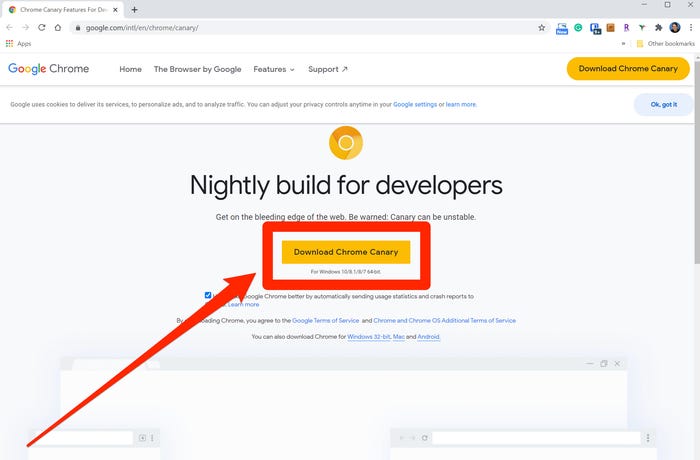This screenshot has width=700, height=460.
Task: Open The Browser by Google page
Action: click(x=197, y=69)
